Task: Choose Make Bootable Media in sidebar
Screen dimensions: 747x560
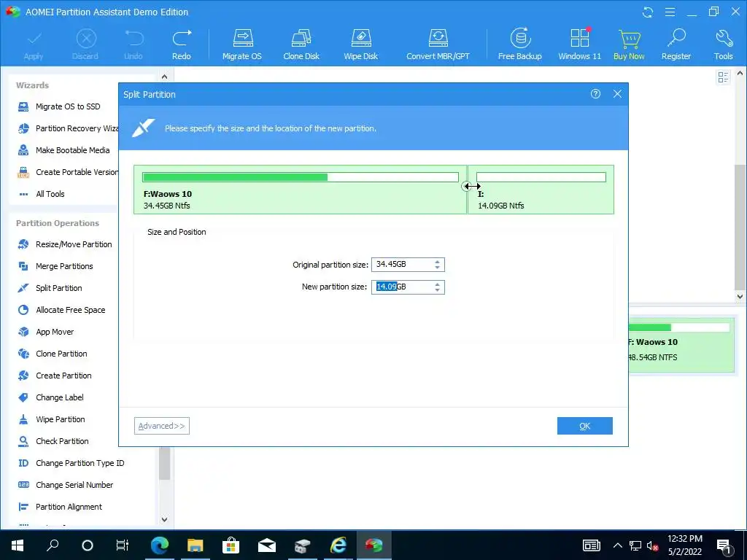Action: [x=63, y=150]
